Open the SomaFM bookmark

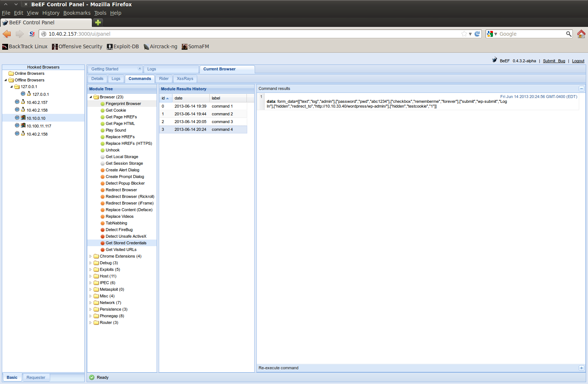pyautogui.click(x=195, y=46)
